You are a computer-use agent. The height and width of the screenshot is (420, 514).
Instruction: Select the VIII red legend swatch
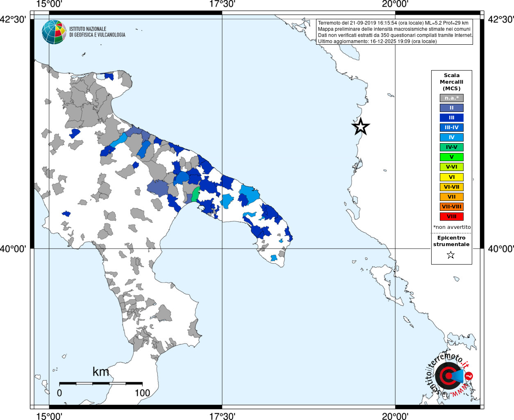[452, 217]
